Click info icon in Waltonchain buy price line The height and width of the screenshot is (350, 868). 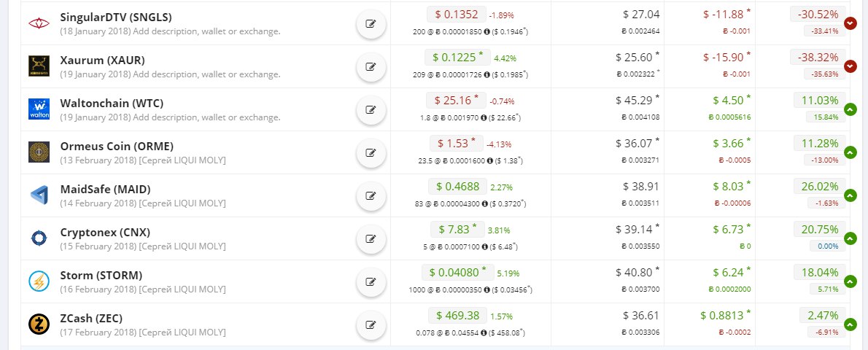tap(484, 117)
